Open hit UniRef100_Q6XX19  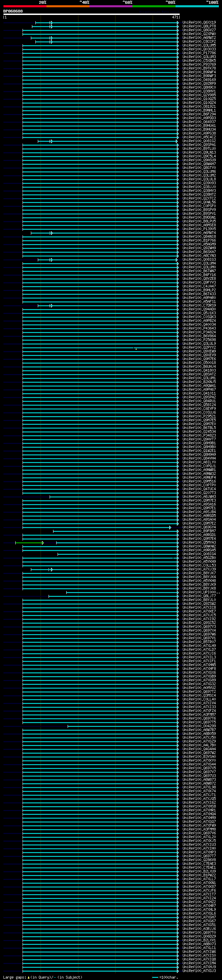click(199, 23)
